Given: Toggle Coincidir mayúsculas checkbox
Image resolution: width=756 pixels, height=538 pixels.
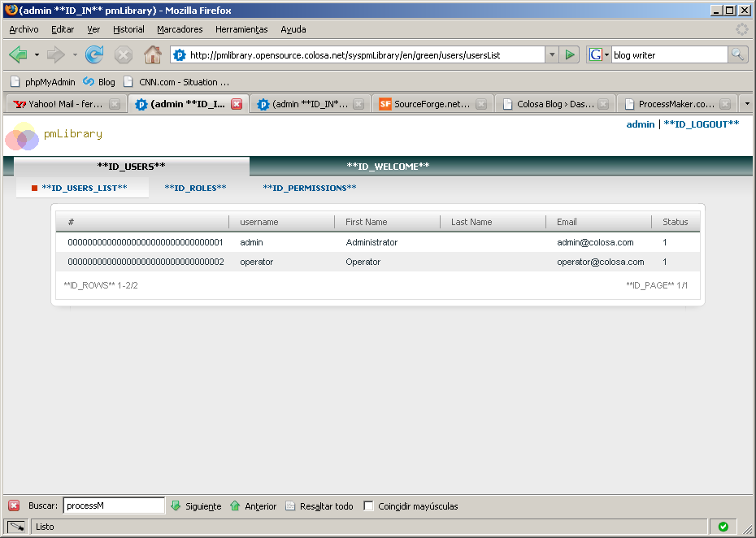Looking at the screenshot, I should point(368,506).
